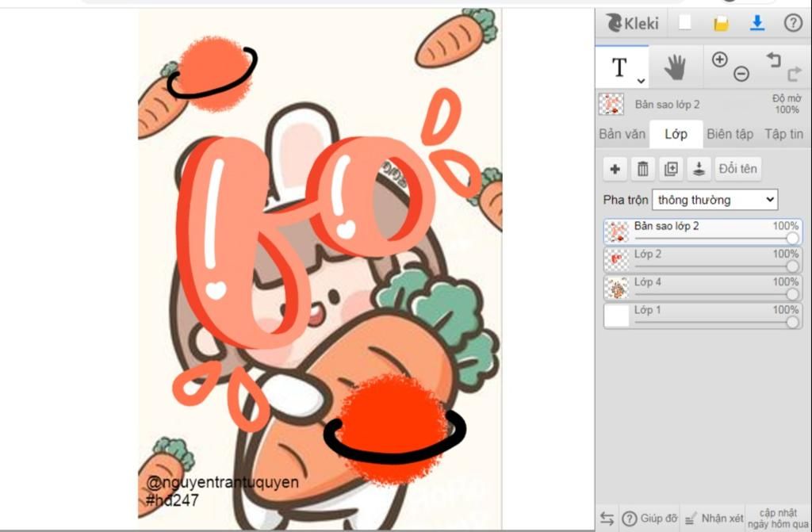Viewport: 812px width, 532px height.
Task: Open the Pha trộn blend mode dropdown
Action: (x=714, y=200)
